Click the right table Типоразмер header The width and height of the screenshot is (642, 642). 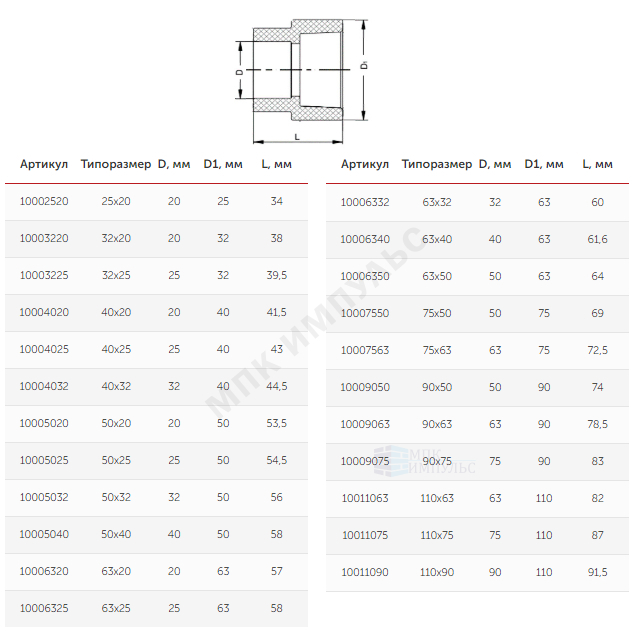click(437, 165)
